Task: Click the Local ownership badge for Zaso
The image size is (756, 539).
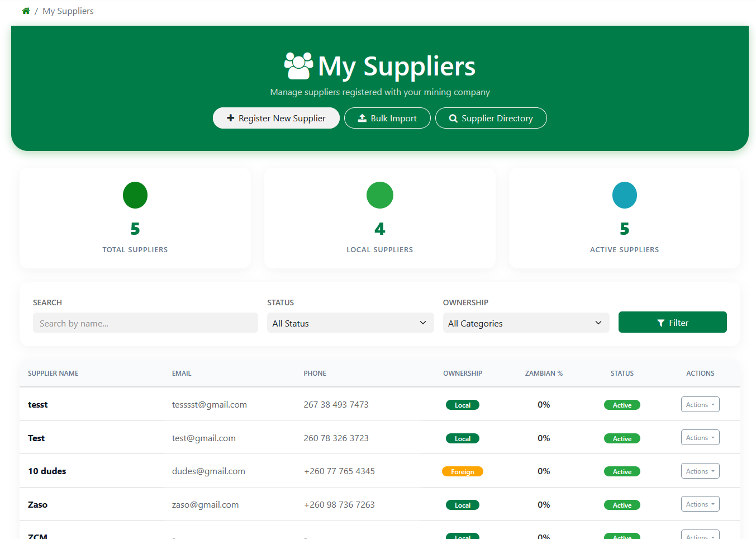Action: point(463,504)
